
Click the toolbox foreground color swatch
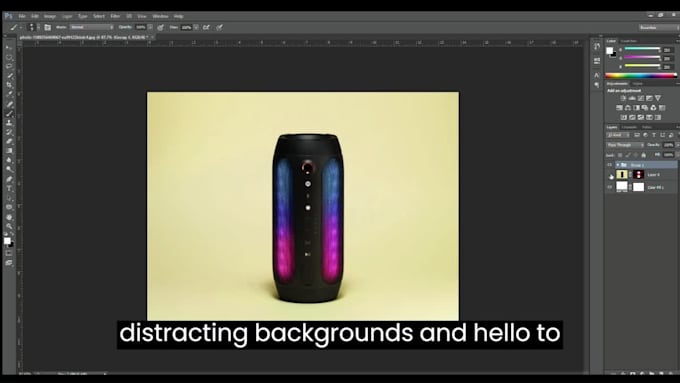(x=7, y=241)
